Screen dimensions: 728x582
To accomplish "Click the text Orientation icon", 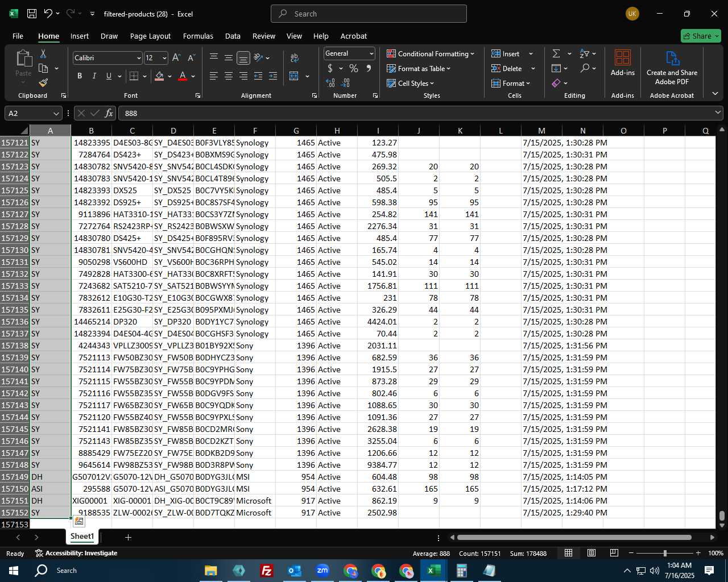I will tap(258, 57).
